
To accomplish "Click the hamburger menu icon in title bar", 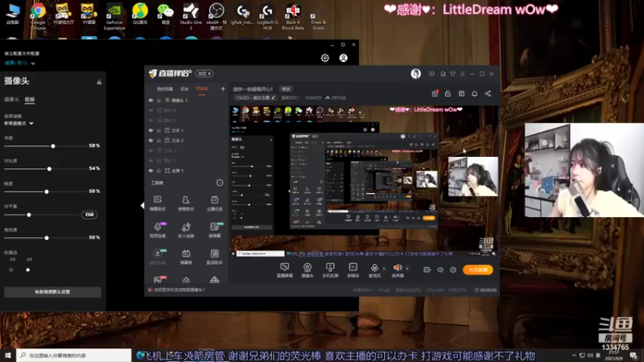I will 462,74.
